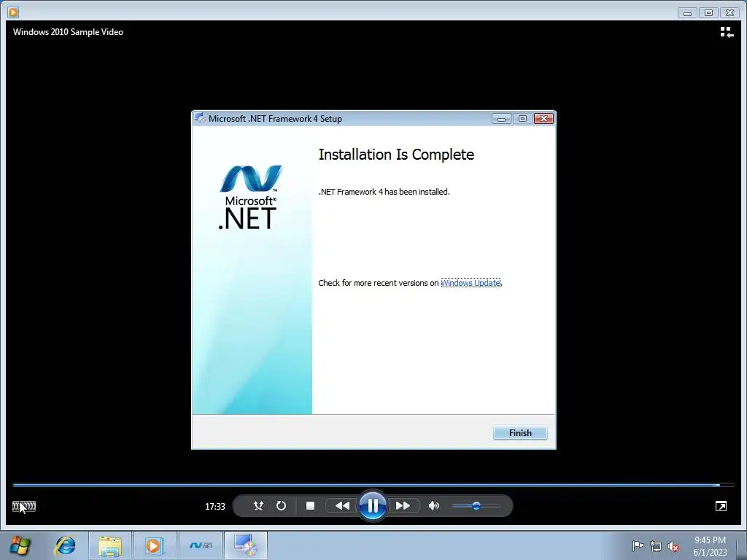Select the .NET setup taskbar button
The height and width of the screenshot is (560, 747).
[x=201, y=545]
